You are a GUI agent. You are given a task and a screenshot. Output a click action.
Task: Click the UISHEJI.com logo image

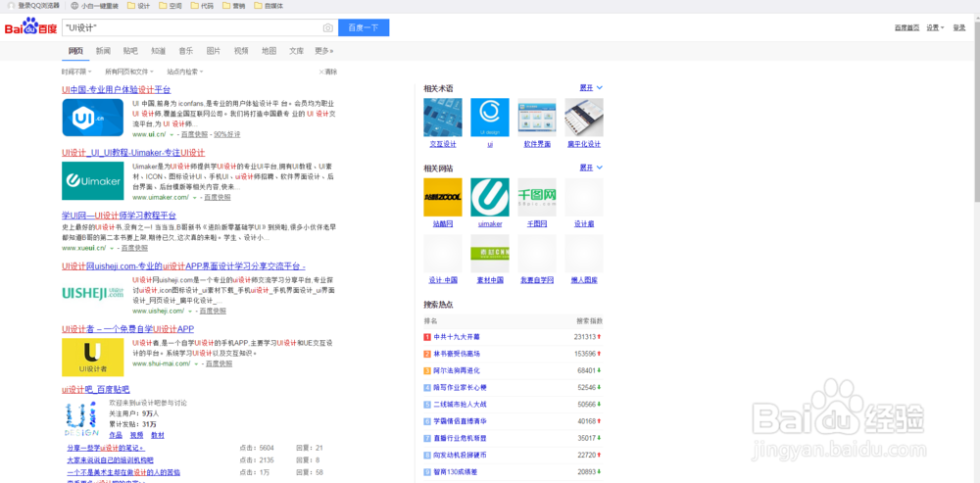click(x=92, y=293)
